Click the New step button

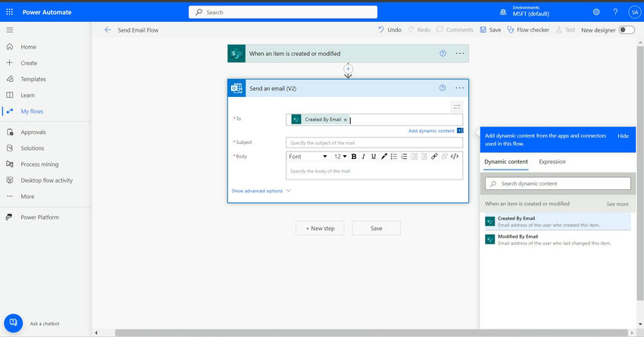coord(320,228)
